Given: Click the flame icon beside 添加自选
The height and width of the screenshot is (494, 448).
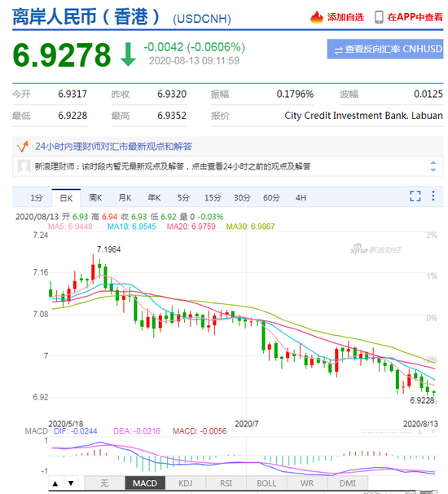Looking at the screenshot, I should (316, 17).
